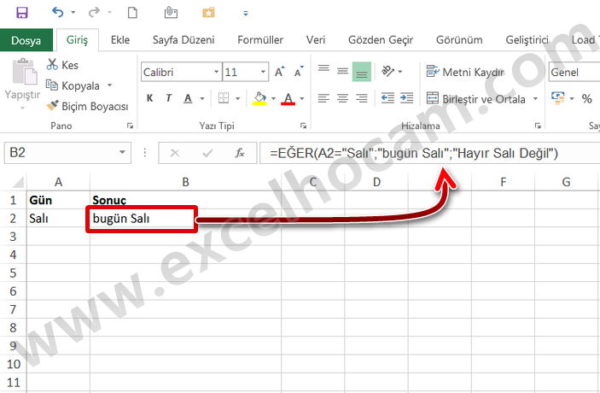Screen dimensions: 600x393
Task: Click the Save icon in quick access toolbar
Action: click(x=22, y=13)
